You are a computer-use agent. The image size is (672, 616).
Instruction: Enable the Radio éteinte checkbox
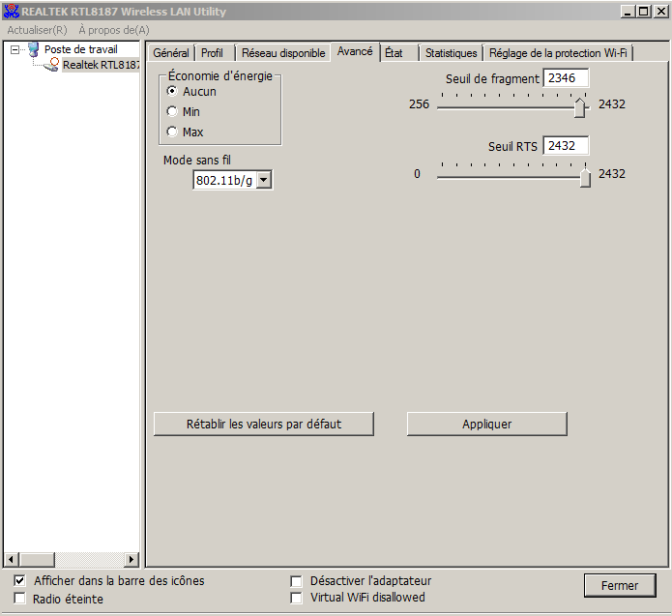[19, 598]
